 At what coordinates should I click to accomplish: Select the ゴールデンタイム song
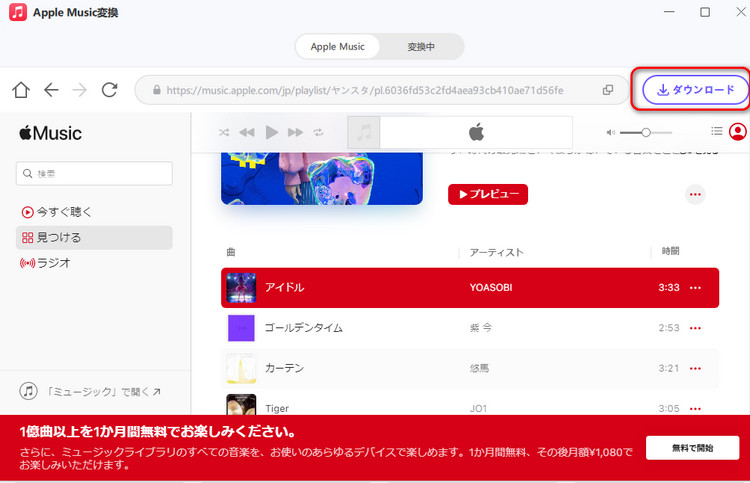pos(304,328)
